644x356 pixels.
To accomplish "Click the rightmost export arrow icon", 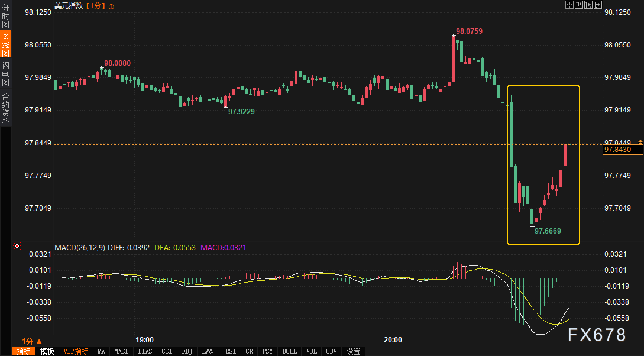I will 598,5.
